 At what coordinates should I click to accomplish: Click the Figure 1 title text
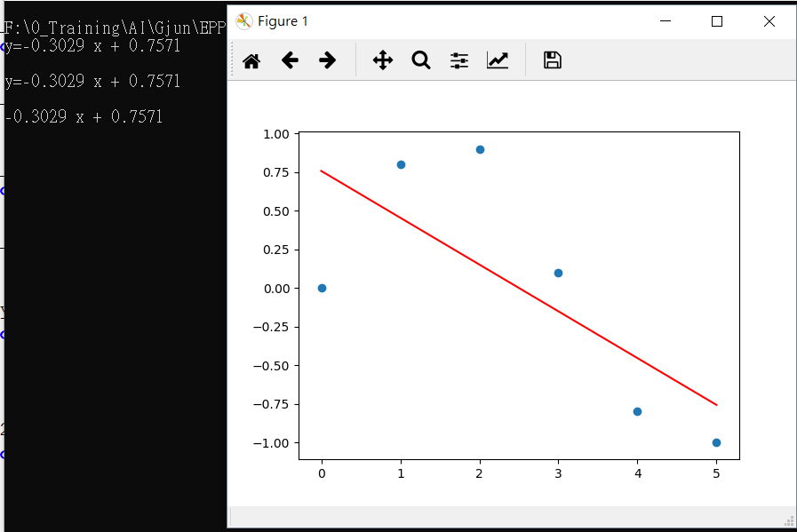(x=283, y=20)
